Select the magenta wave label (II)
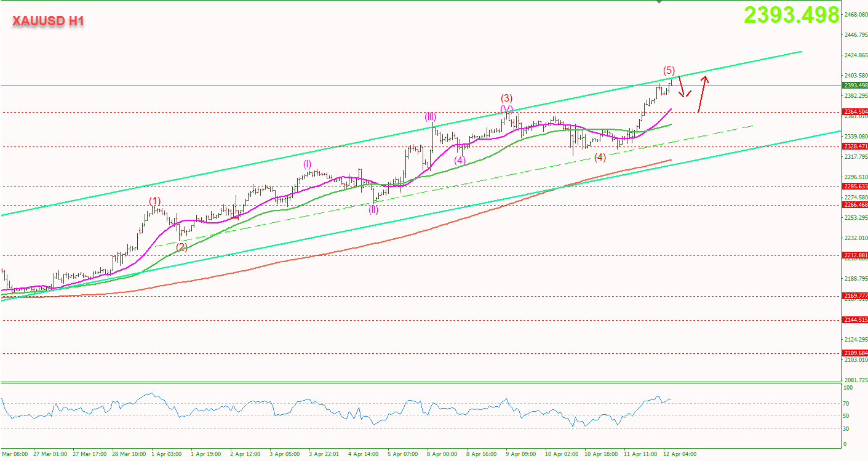The width and height of the screenshot is (868, 461). click(x=373, y=209)
